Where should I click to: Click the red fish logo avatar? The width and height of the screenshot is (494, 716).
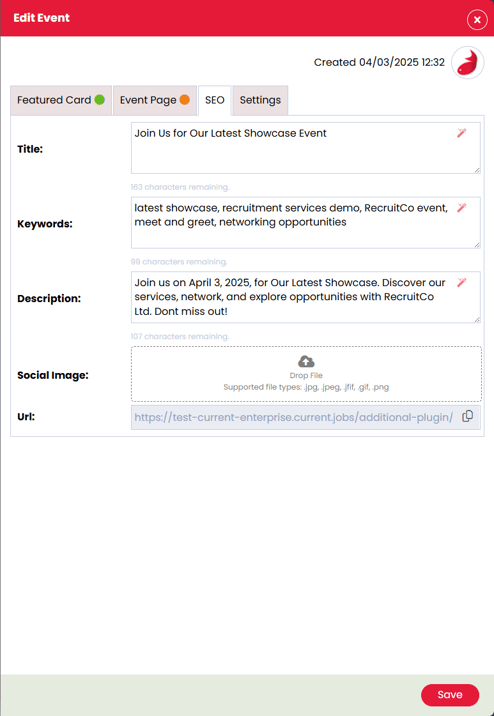tap(468, 63)
